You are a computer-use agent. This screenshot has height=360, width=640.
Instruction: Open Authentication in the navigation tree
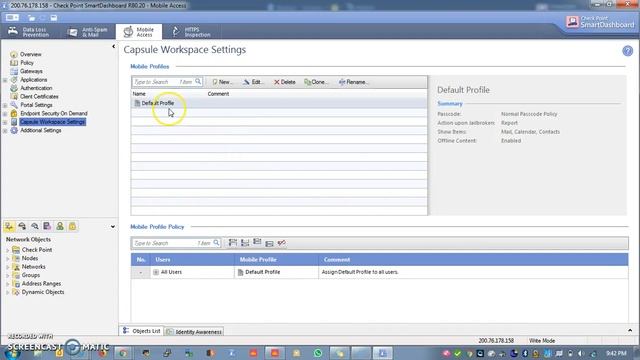36,88
